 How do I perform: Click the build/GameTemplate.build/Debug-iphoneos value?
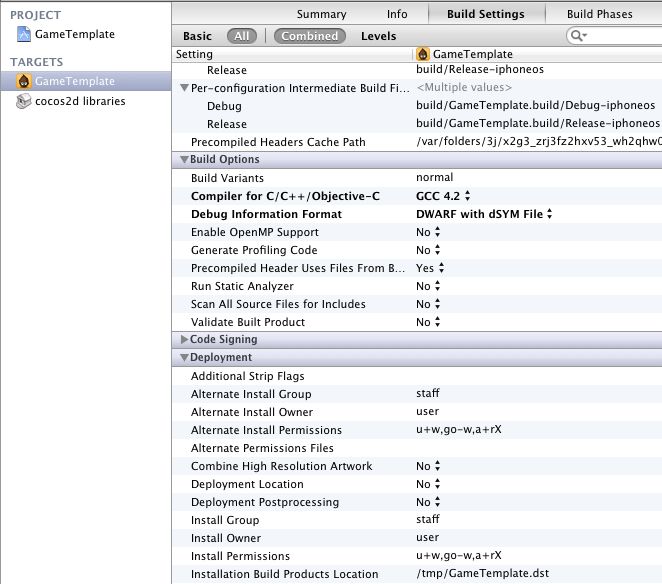535,105
